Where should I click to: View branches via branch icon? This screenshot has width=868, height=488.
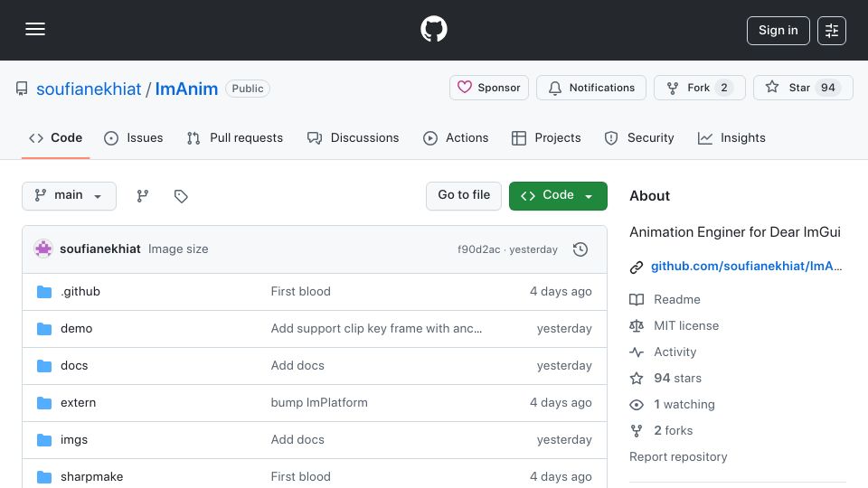pyautogui.click(x=142, y=196)
